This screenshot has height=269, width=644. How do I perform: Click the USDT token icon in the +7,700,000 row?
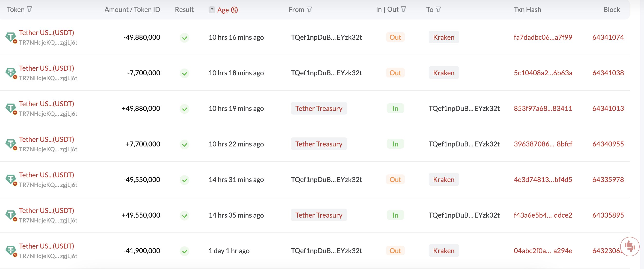pos(11,144)
